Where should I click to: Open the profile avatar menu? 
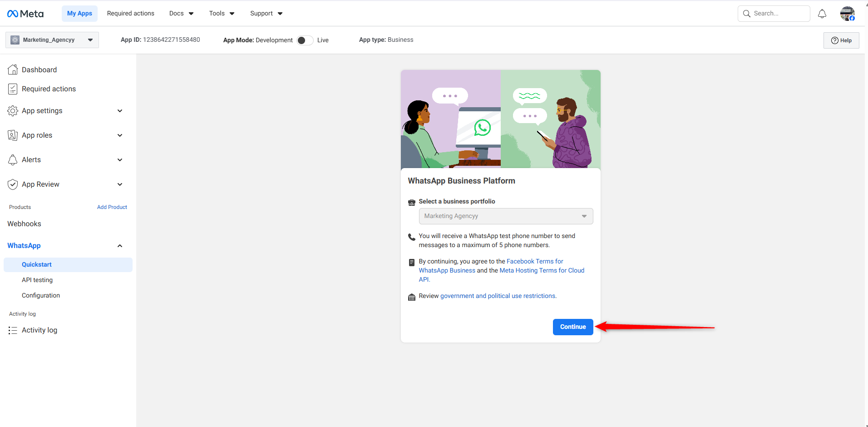tap(848, 14)
